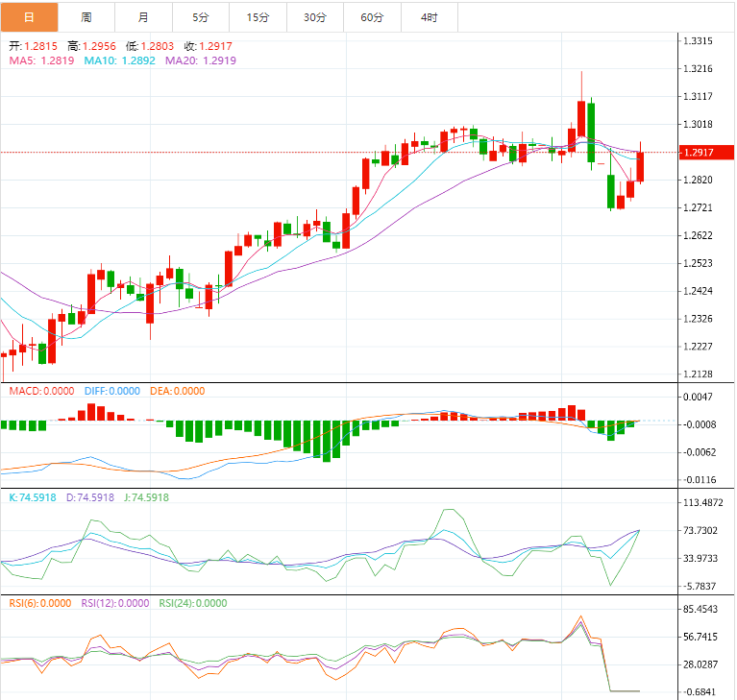Click the 1.3117 price axis label
This screenshot has width=737, height=700.
[698, 96]
